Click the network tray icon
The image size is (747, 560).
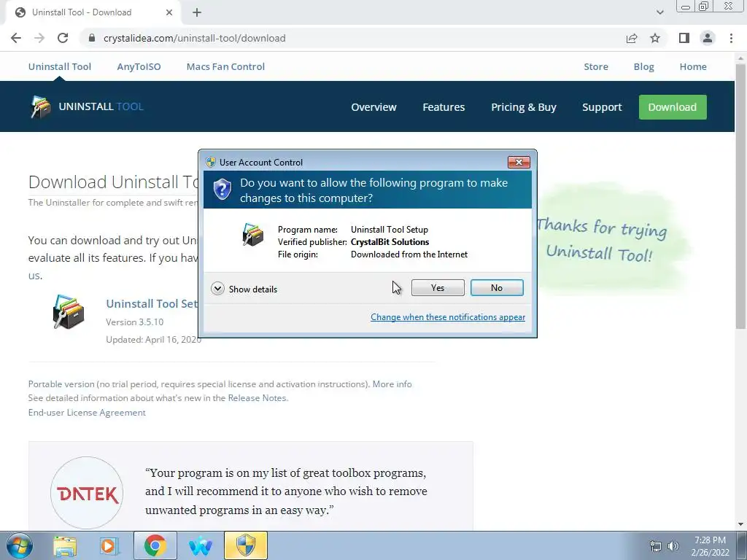point(656,546)
